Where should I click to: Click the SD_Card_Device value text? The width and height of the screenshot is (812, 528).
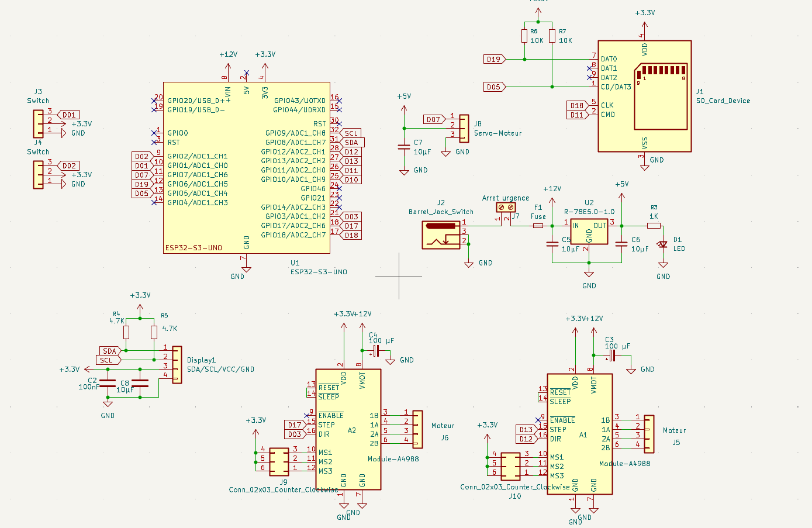coord(723,101)
